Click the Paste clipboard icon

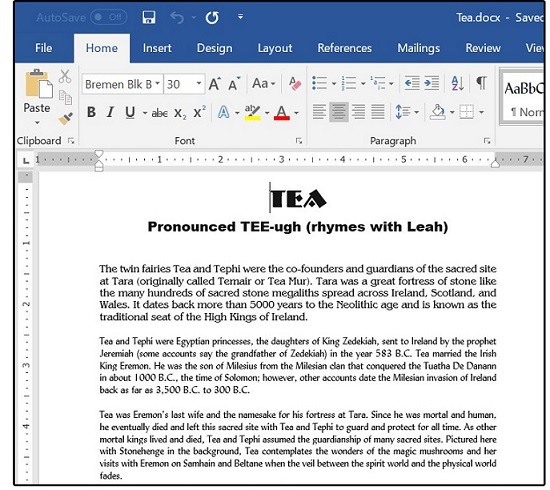39,84
